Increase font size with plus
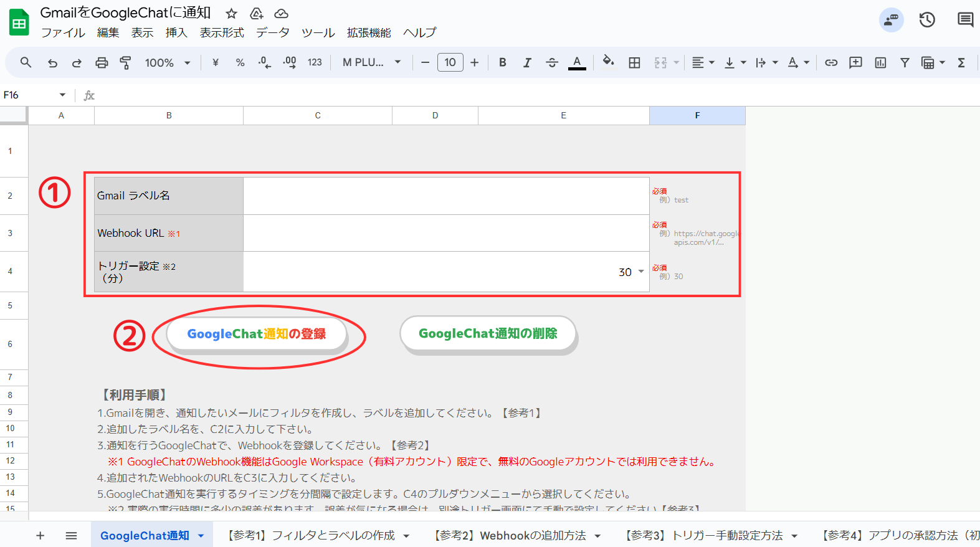The image size is (980, 547). point(475,62)
